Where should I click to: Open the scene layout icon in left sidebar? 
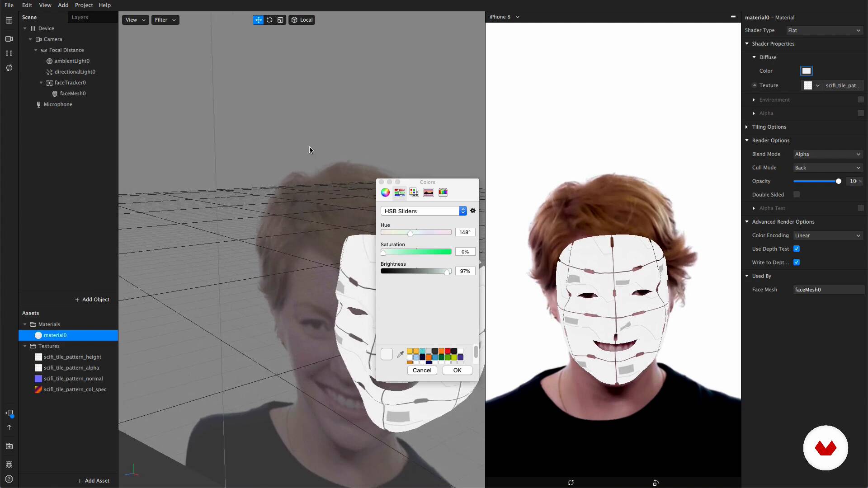[9, 20]
